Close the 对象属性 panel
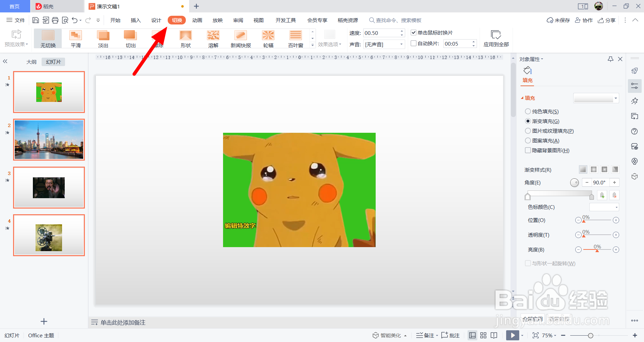 (x=620, y=59)
